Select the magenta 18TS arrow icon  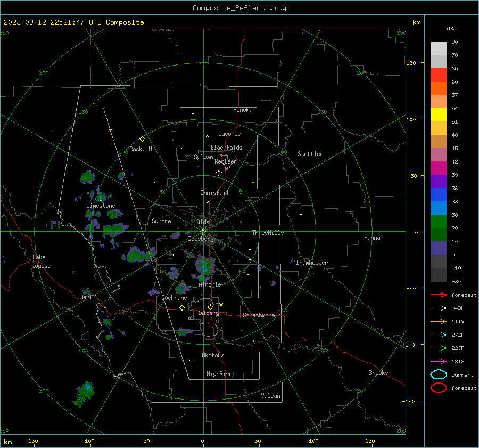click(439, 362)
